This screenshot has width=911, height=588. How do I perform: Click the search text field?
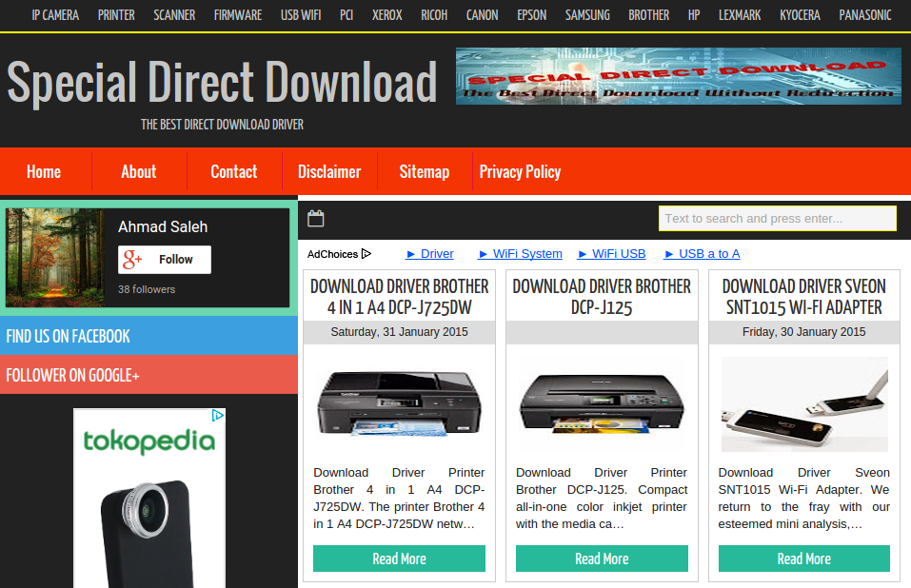pos(778,218)
